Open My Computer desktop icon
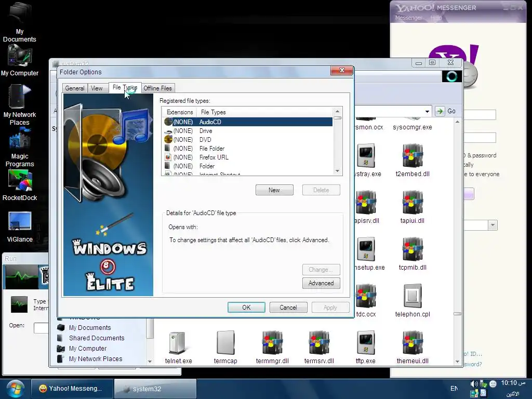532x399 pixels. pos(20,61)
